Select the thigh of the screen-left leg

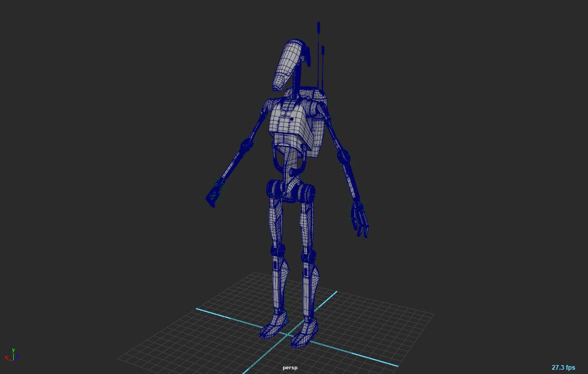coord(276,221)
